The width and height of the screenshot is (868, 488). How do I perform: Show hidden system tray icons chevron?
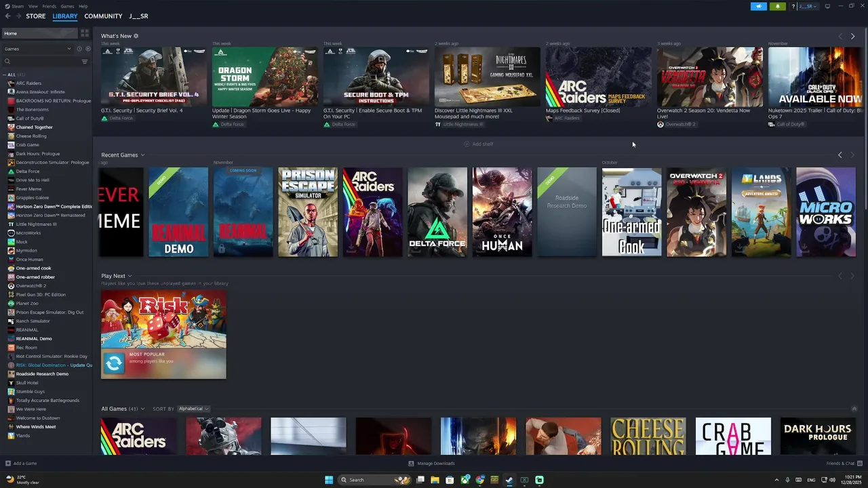point(776,480)
